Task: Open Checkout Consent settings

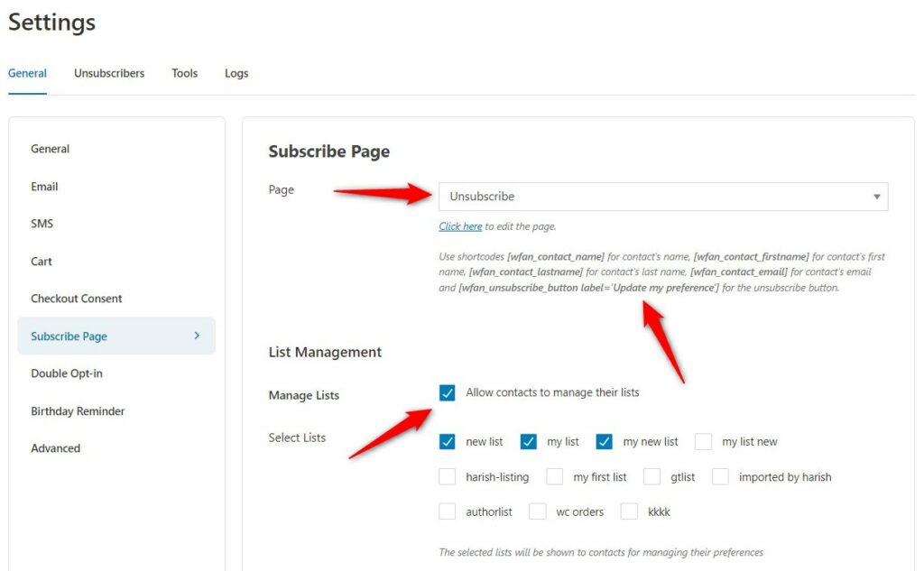Action: [77, 299]
